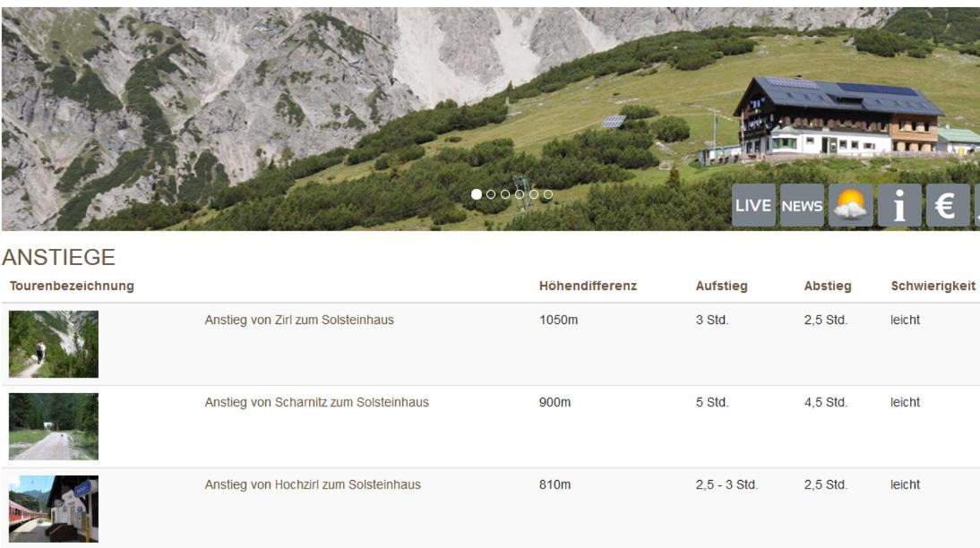Click the Höhendifferenz column header
This screenshot has height=548, width=980.
point(589,287)
